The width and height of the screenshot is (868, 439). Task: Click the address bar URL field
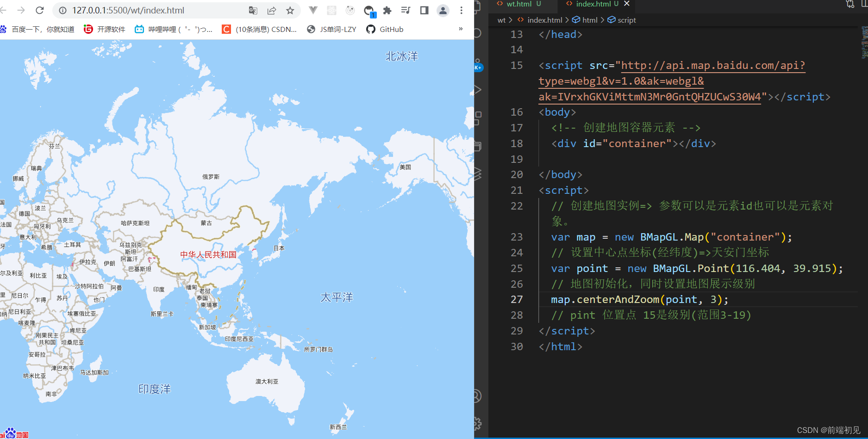153,10
